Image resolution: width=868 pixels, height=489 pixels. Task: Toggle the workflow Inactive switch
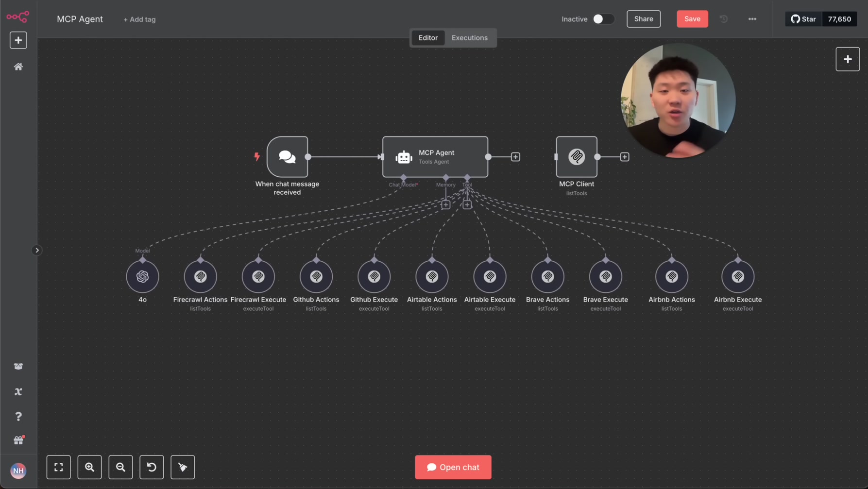pyautogui.click(x=603, y=19)
